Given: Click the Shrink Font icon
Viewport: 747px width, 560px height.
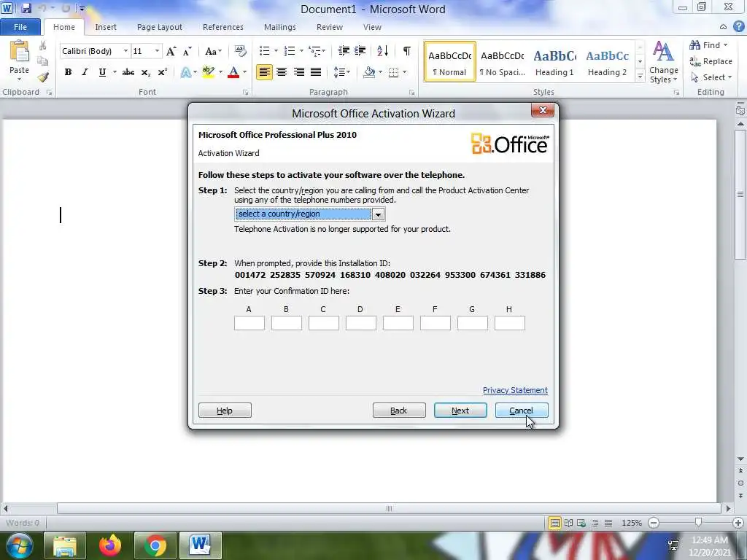Looking at the screenshot, I should [187, 51].
